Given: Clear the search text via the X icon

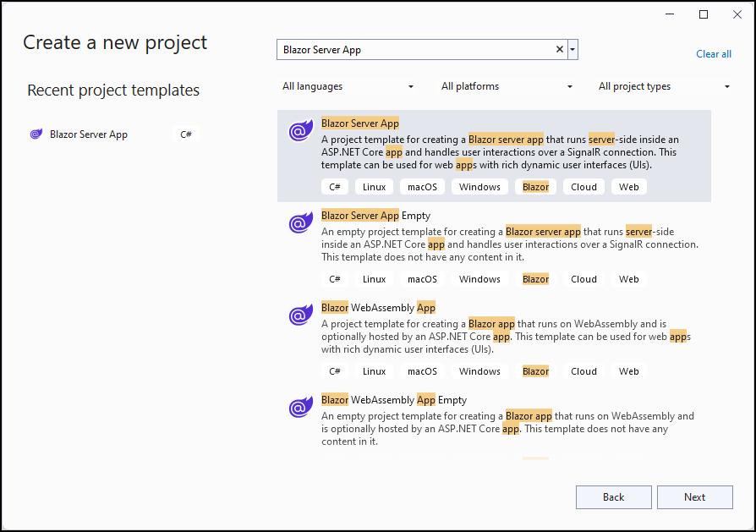Looking at the screenshot, I should point(559,49).
